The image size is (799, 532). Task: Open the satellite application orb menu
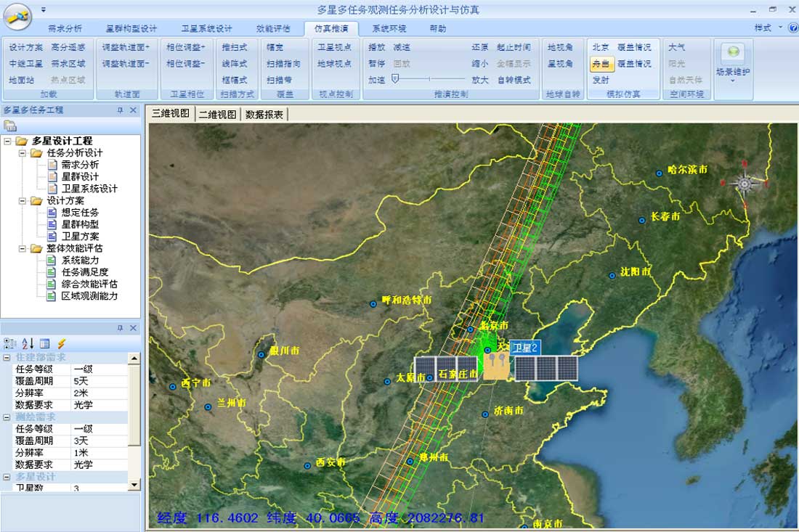click(x=18, y=16)
